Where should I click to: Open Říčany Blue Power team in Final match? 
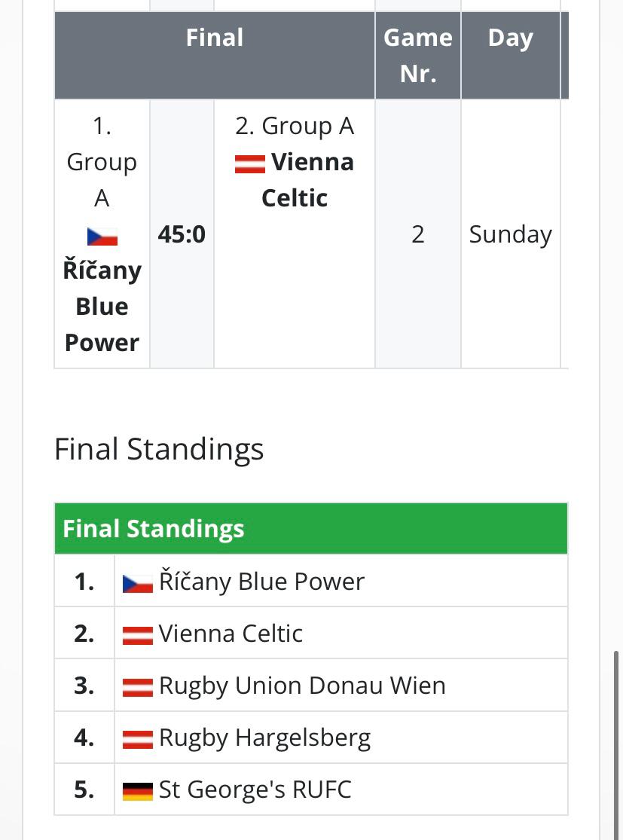tap(102, 306)
